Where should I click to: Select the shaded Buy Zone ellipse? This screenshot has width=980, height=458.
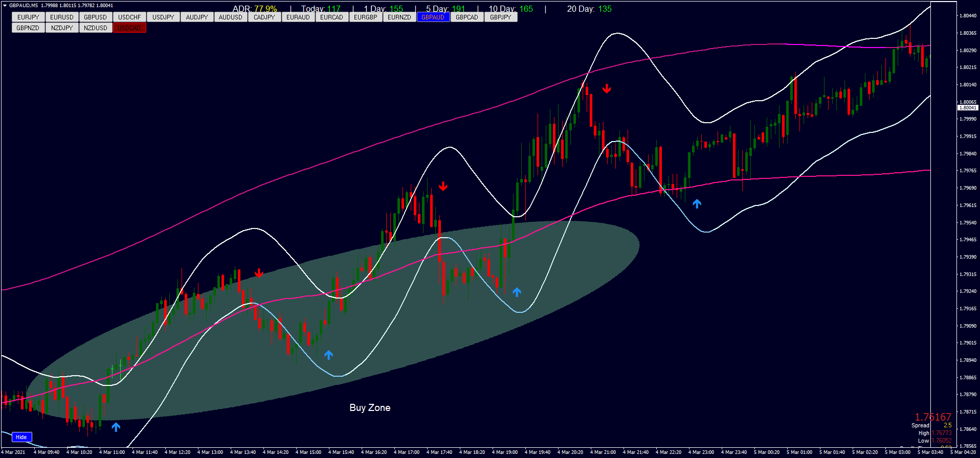(x=460, y=307)
